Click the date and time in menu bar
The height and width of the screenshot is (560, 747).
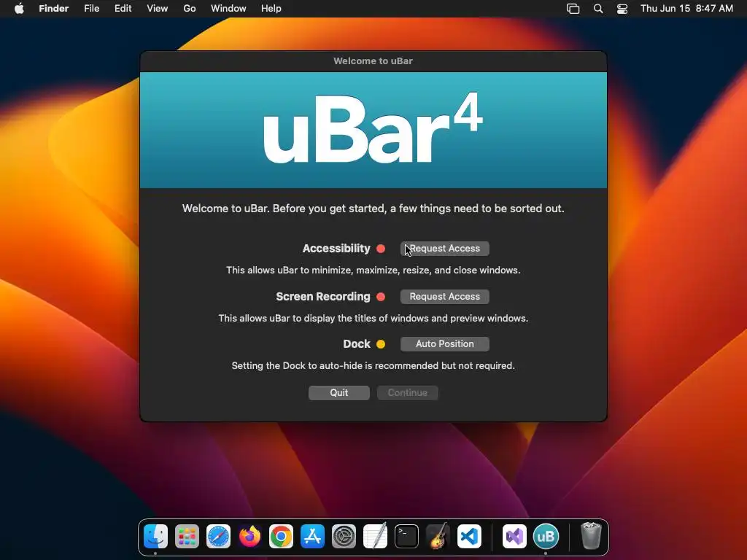686,9
